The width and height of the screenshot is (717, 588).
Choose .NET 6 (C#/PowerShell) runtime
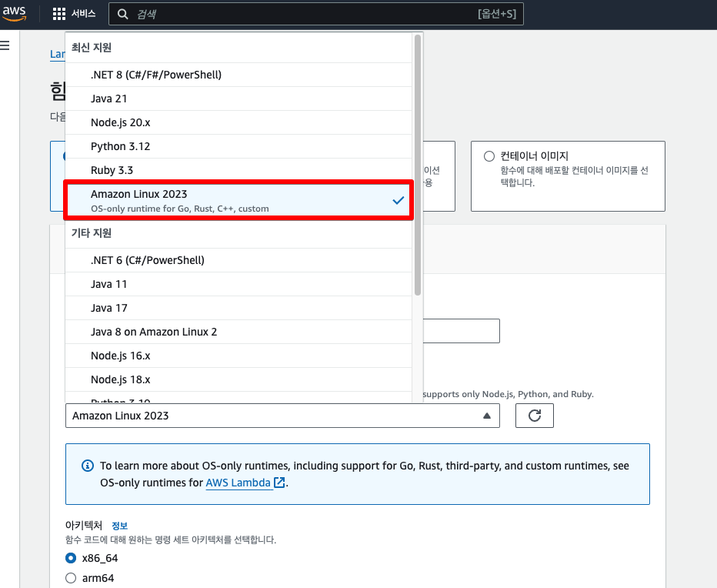[x=238, y=260]
